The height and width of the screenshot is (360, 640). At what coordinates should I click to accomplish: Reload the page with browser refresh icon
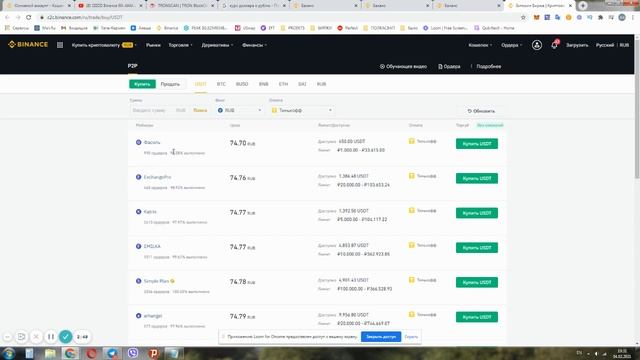pyautogui.click(x=29, y=17)
